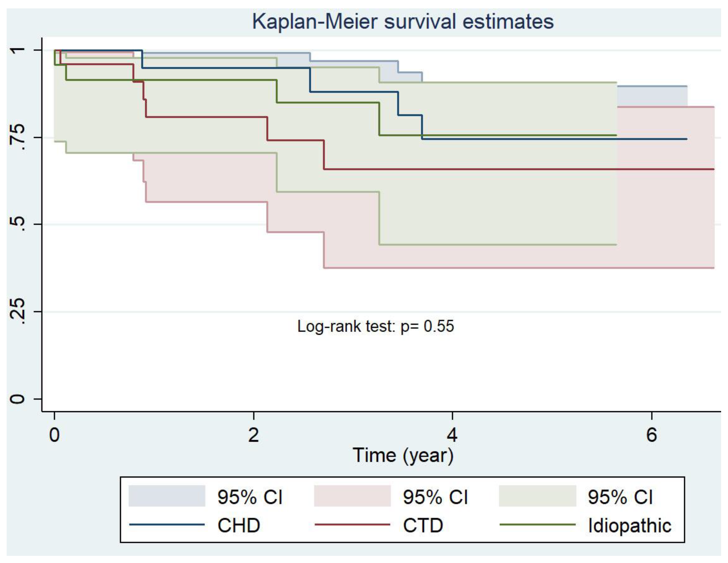
Task: Click the CHD legend label
Action: [239, 526]
